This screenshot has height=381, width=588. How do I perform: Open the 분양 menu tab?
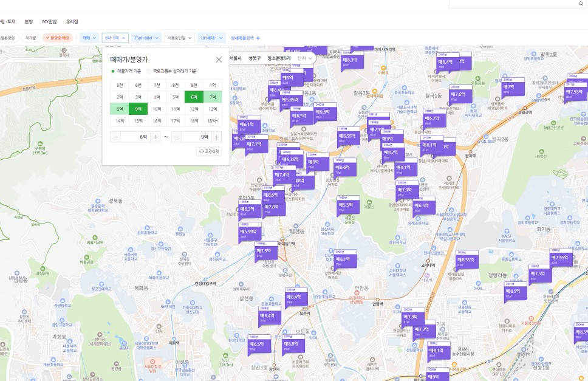[29, 21]
